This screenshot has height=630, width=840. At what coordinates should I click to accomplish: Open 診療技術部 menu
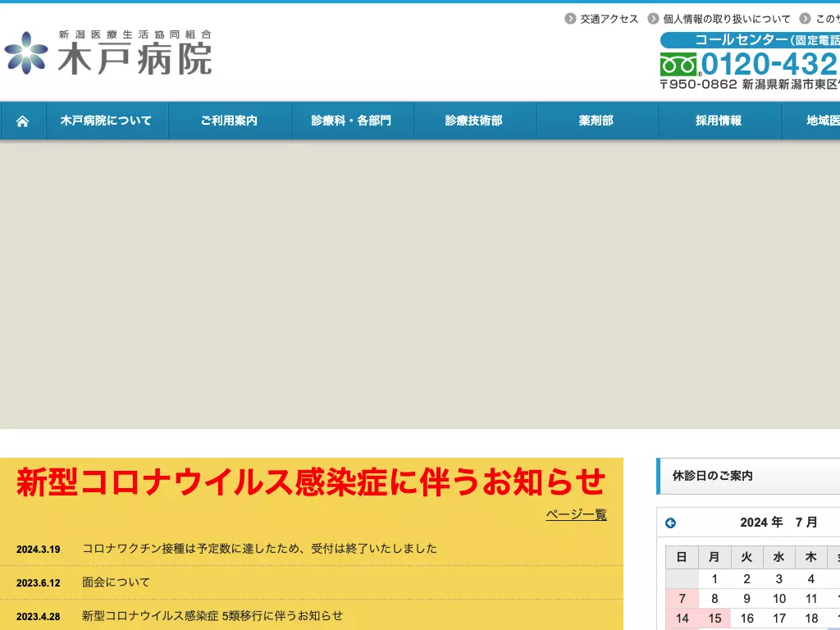(475, 121)
